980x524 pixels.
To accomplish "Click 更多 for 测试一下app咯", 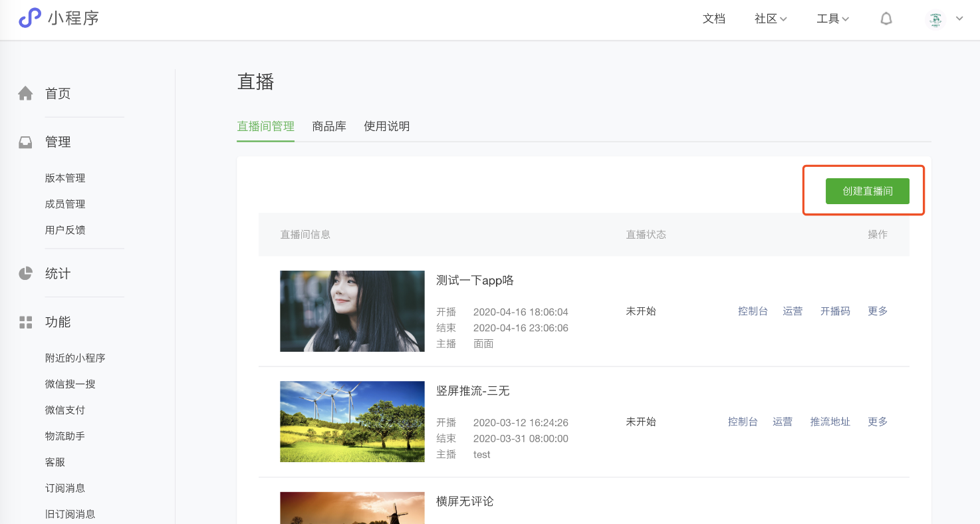I will pos(878,311).
